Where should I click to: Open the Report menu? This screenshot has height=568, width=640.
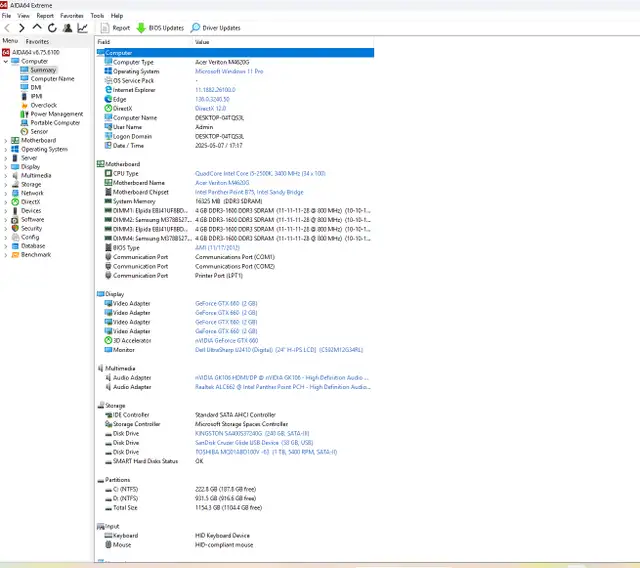coord(45,16)
